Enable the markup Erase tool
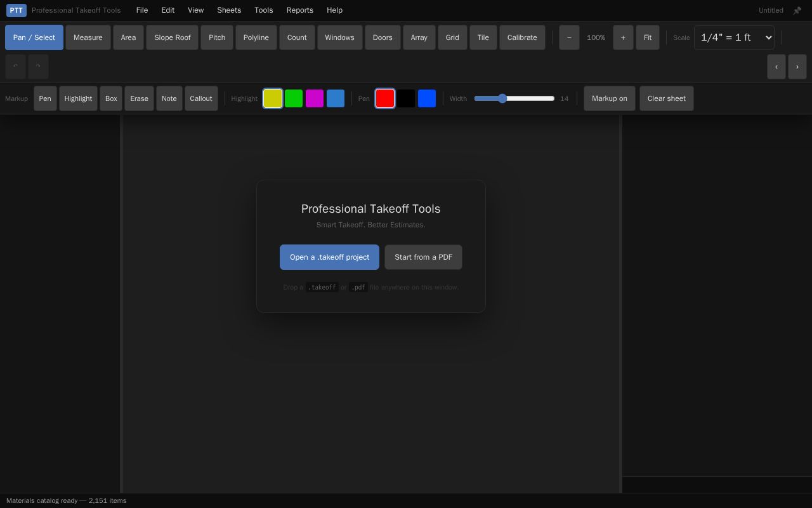812x508 pixels. pyautogui.click(x=139, y=98)
